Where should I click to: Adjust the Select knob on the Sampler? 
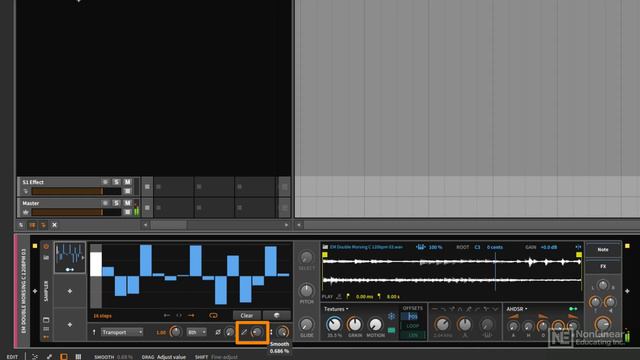[x=306, y=258]
